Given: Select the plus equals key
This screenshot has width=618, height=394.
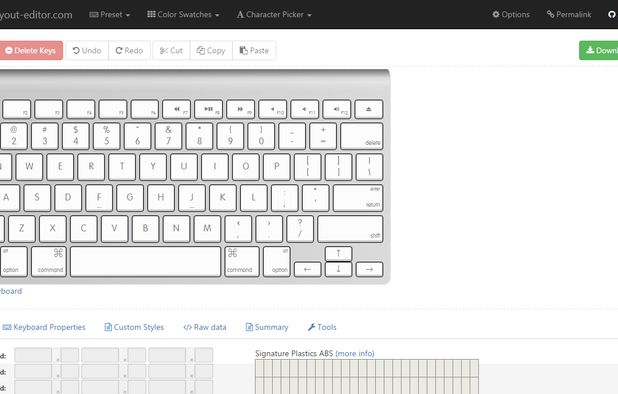Looking at the screenshot, I should coord(323,136).
